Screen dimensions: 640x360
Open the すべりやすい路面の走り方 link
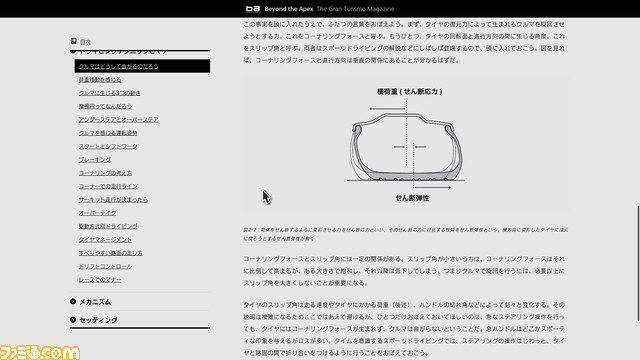coord(111,253)
